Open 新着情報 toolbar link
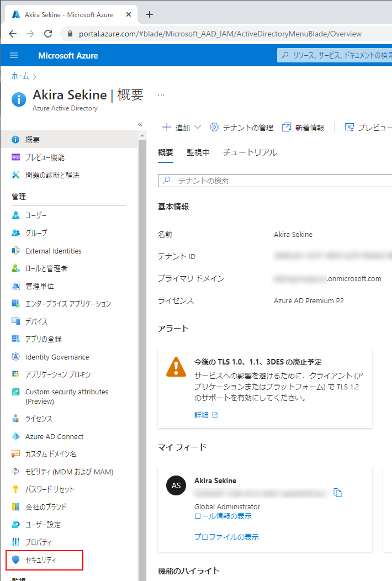 [x=303, y=128]
